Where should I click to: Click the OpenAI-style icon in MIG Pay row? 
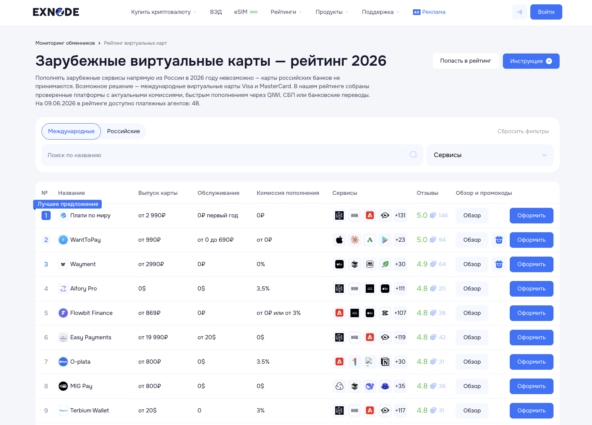339,386
